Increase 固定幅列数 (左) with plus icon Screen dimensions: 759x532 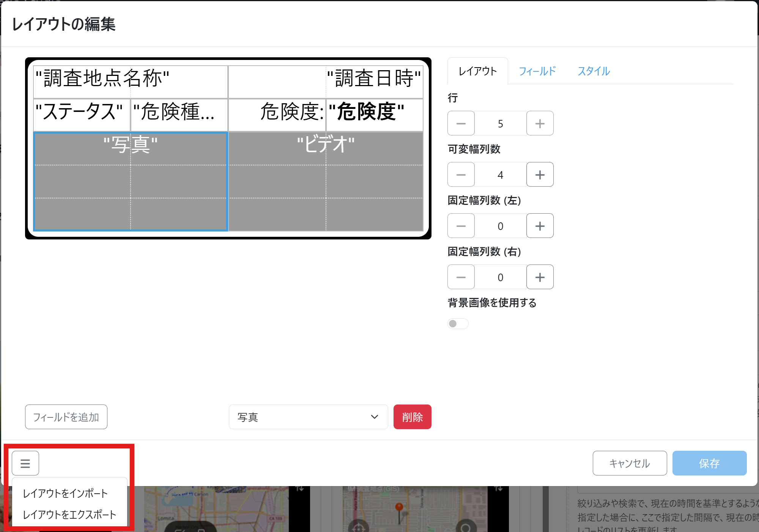540,226
